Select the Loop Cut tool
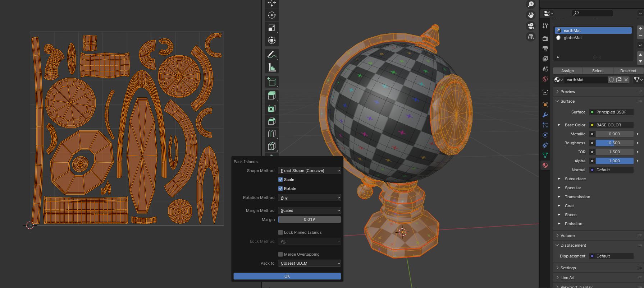Image resolution: width=644 pixels, height=288 pixels. click(272, 134)
